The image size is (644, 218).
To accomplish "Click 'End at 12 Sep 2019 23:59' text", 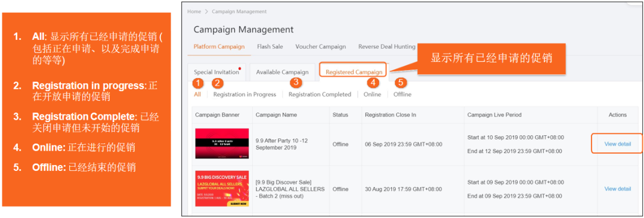I will (x=515, y=151).
